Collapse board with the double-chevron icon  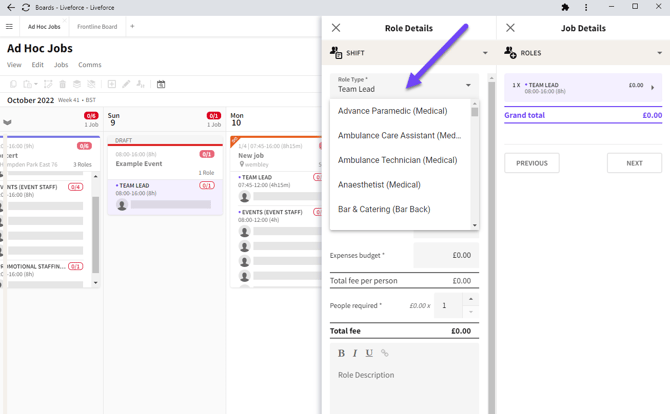7,122
